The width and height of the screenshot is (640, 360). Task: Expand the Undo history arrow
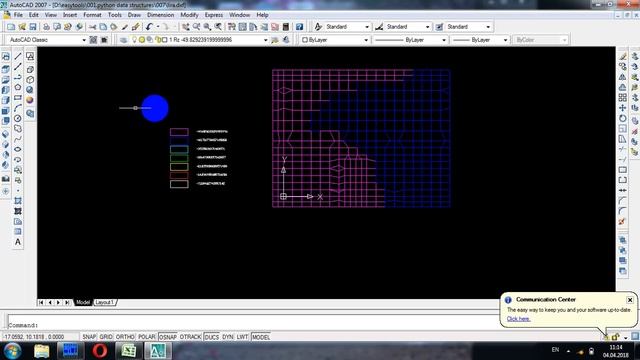[158, 27]
